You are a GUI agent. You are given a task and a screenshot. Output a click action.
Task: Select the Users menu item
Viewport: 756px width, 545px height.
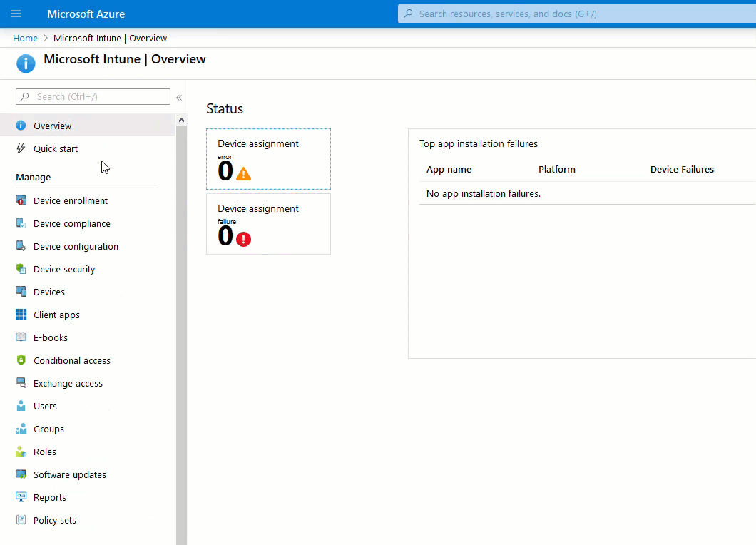click(88, 406)
